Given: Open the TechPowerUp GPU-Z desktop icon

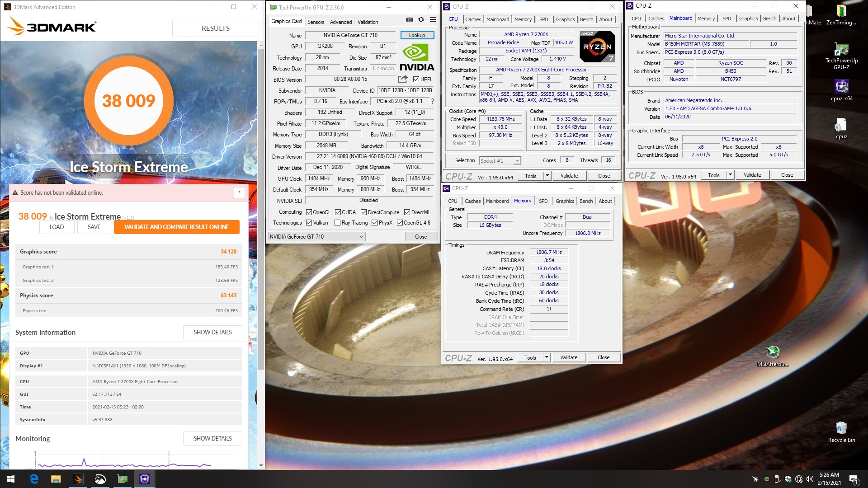Looking at the screenshot, I should (x=841, y=56).
